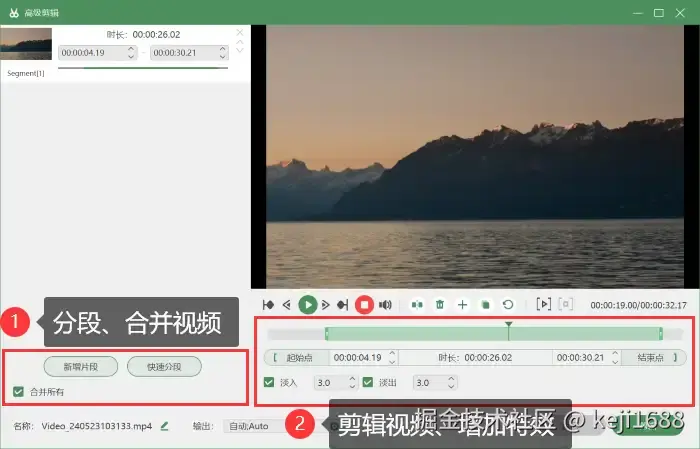Click the 时长: 00:00:26.02 text below the timeline
The height and width of the screenshot is (449, 700).
coord(475,358)
